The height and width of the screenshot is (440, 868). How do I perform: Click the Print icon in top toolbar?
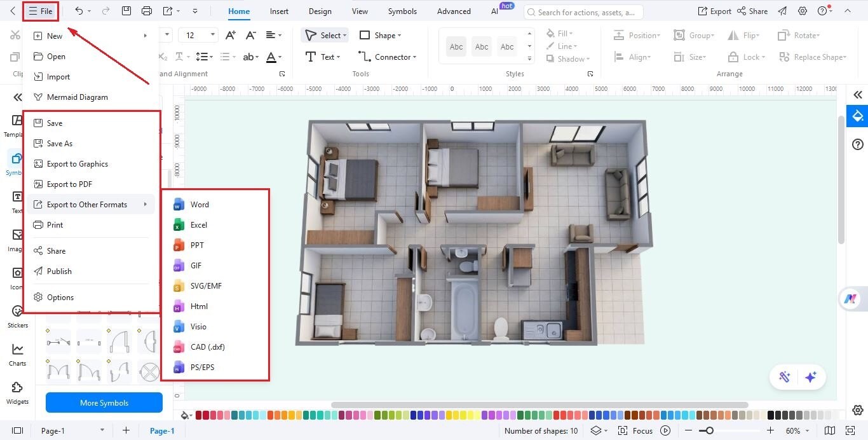[147, 10]
